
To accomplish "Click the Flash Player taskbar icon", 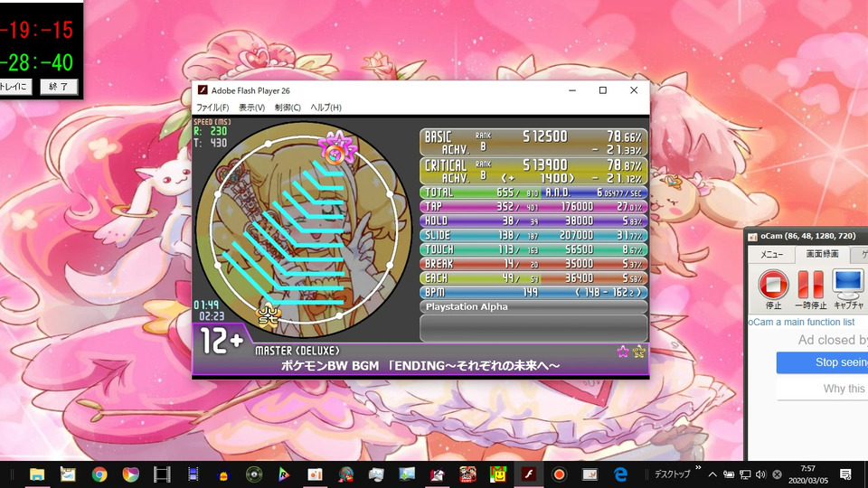I will pyautogui.click(x=528, y=474).
